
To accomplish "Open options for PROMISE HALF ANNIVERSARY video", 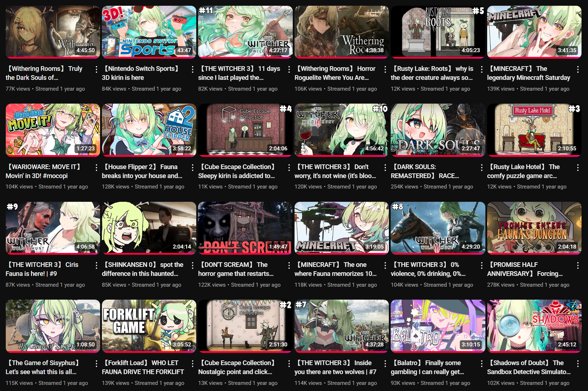I will 578,265.
